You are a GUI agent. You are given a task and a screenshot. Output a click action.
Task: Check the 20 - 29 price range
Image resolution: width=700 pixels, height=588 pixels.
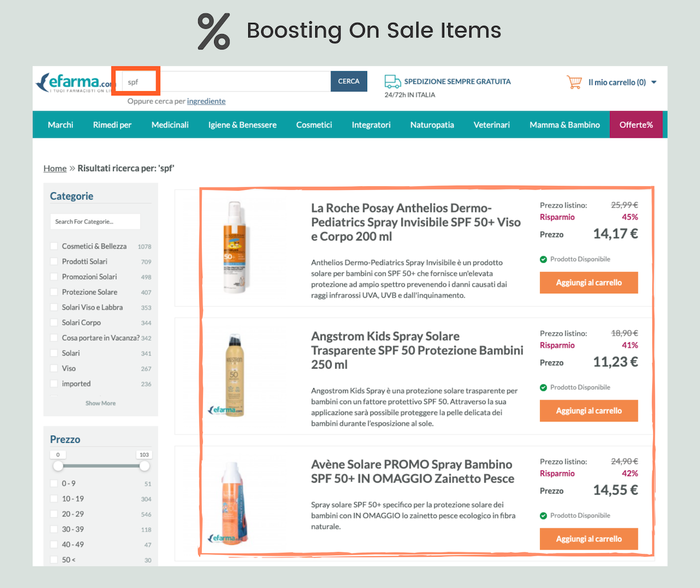54,514
